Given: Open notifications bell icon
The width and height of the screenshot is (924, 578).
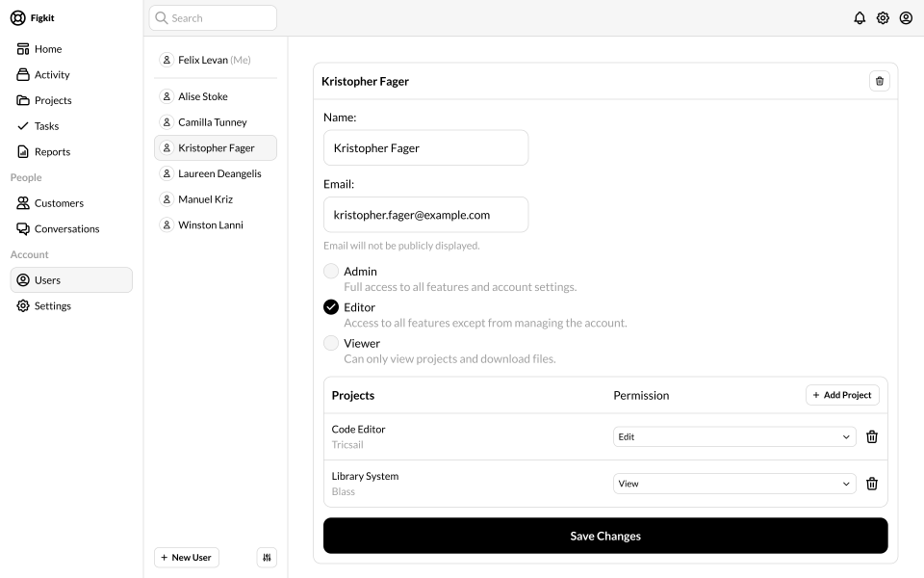Looking at the screenshot, I should click(x=860, y=18).
